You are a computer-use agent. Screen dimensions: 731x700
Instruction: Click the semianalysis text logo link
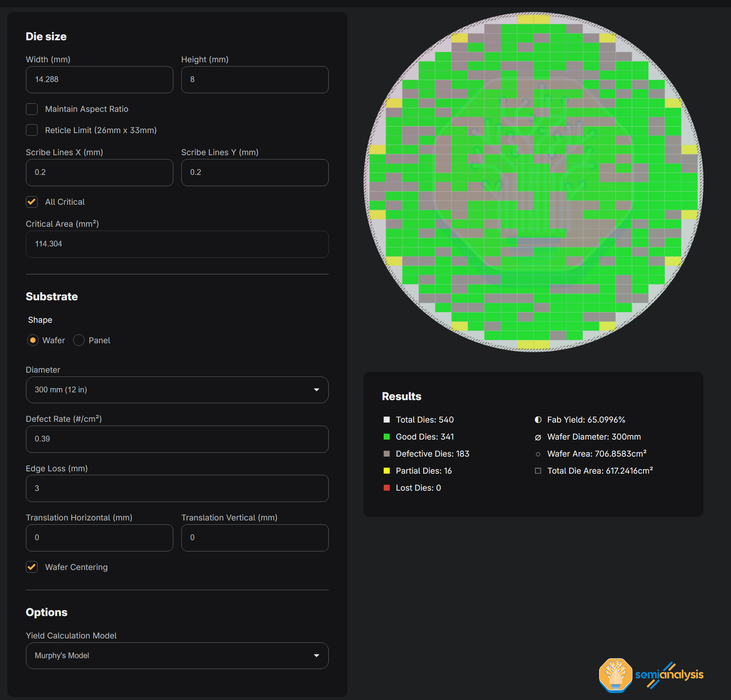(669, 675)
